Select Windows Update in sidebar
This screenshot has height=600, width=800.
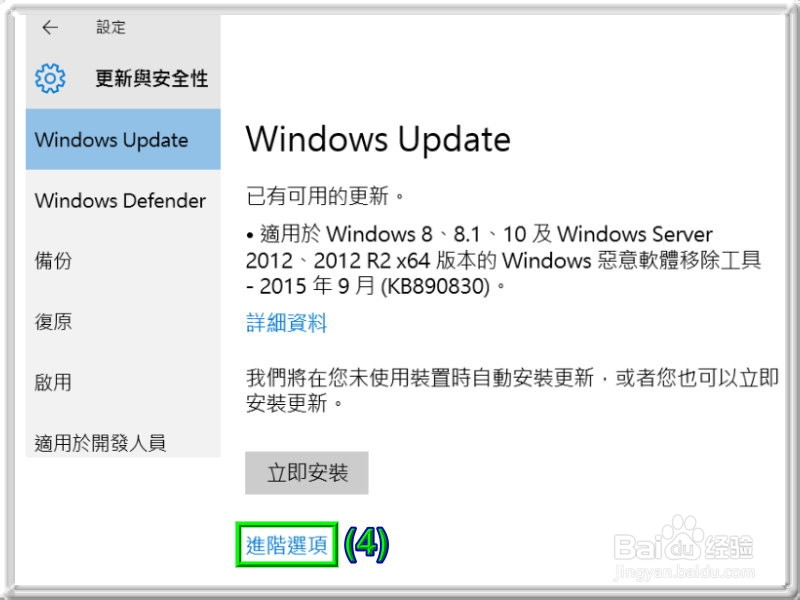pos(123,139)
